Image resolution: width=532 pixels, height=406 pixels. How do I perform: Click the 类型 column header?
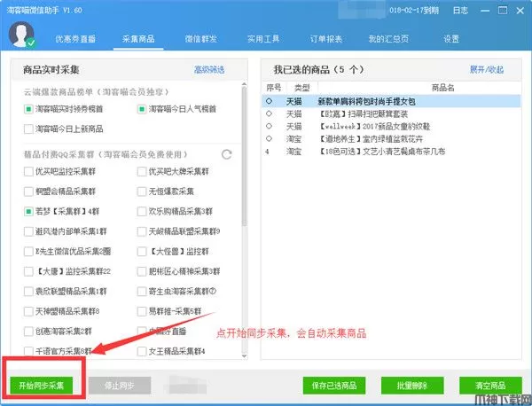[x=302, y=88]
